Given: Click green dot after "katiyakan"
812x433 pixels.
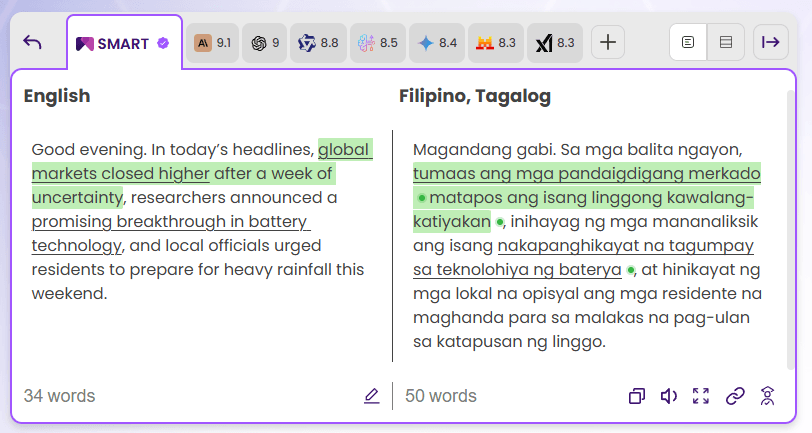Looking at the screenshot, I should tap(499, 222).
